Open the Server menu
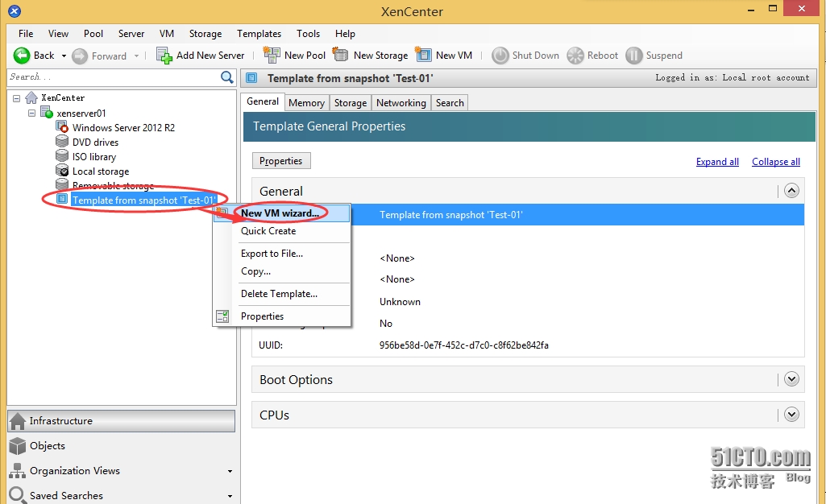826x504 pixels. point(131,34)
